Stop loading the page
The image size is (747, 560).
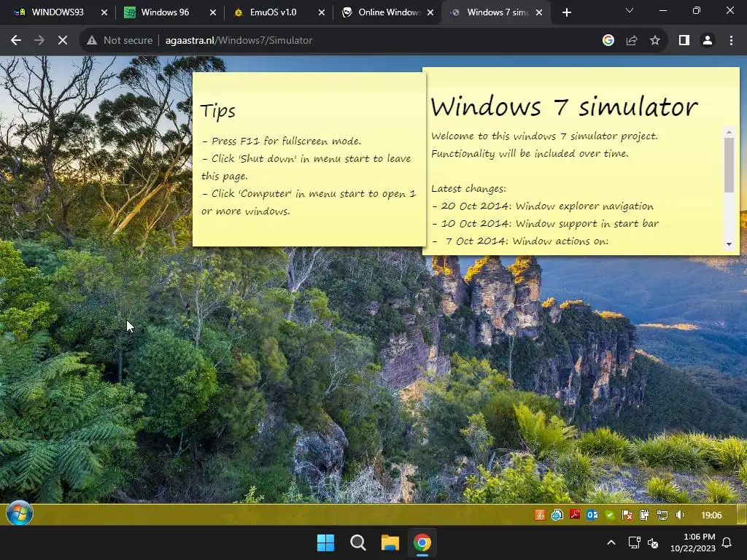tap(63, 41)
